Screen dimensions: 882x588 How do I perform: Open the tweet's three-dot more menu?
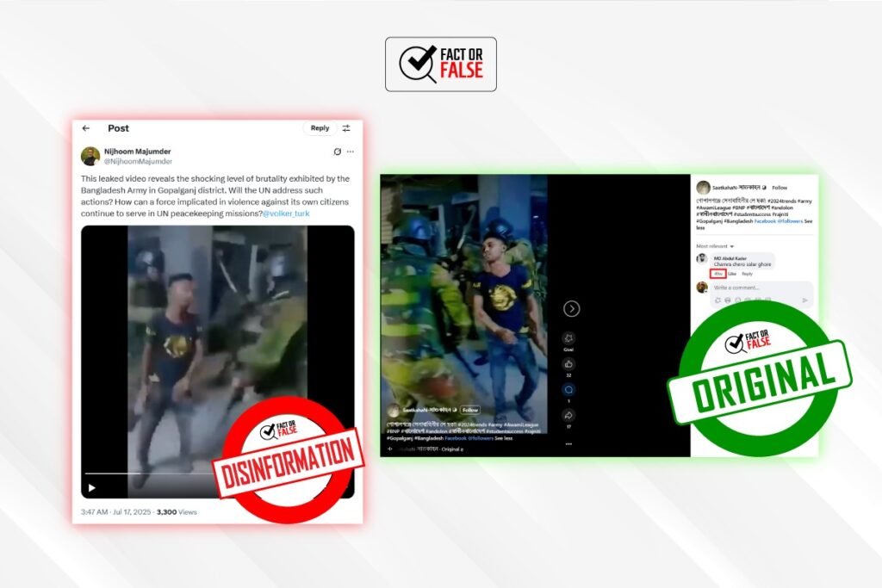(x=350, y=152)
